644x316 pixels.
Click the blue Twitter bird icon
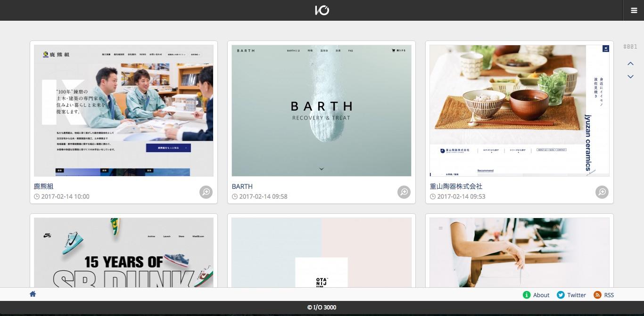(x=561, y=295)
